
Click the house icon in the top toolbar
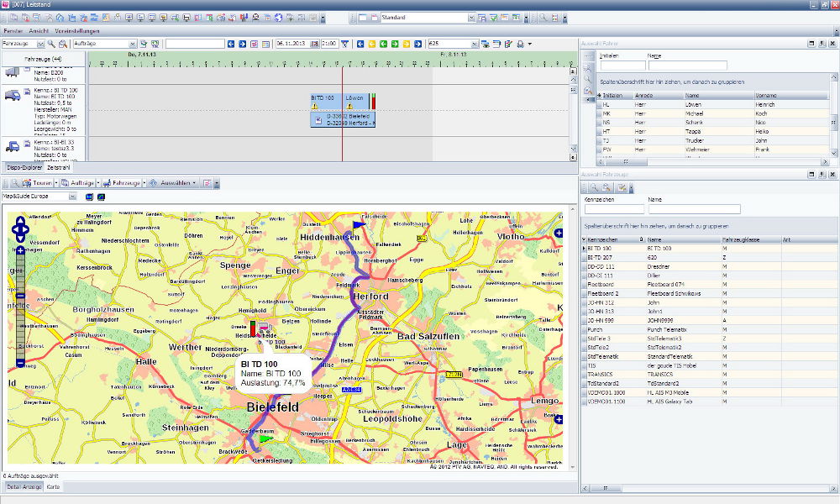coord(60,18)
